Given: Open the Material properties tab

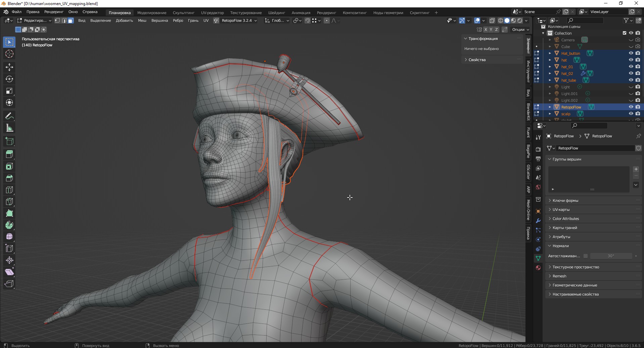Looking at the screenshot, I should [538, 268].
